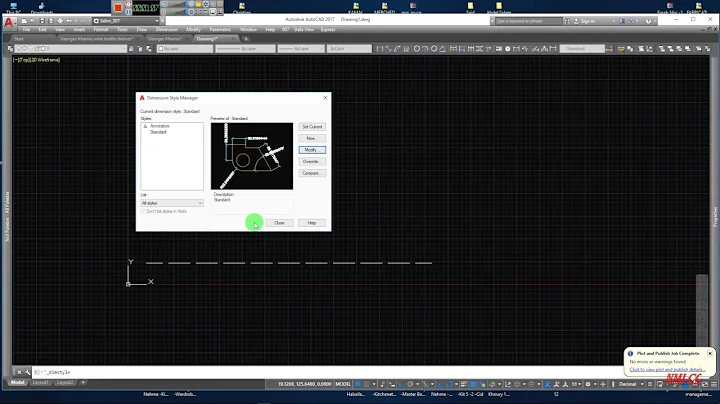Open the Express menu
720x404 pixels.
(328, 29)
